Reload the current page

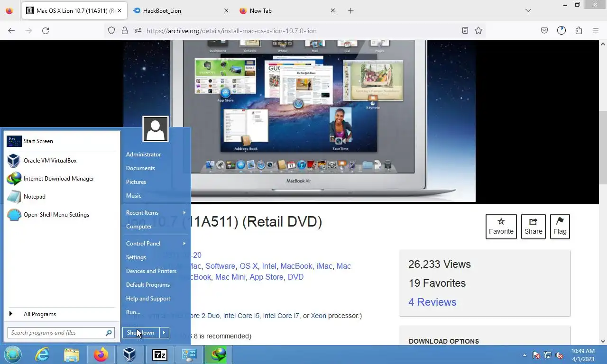tap(46, 31)
